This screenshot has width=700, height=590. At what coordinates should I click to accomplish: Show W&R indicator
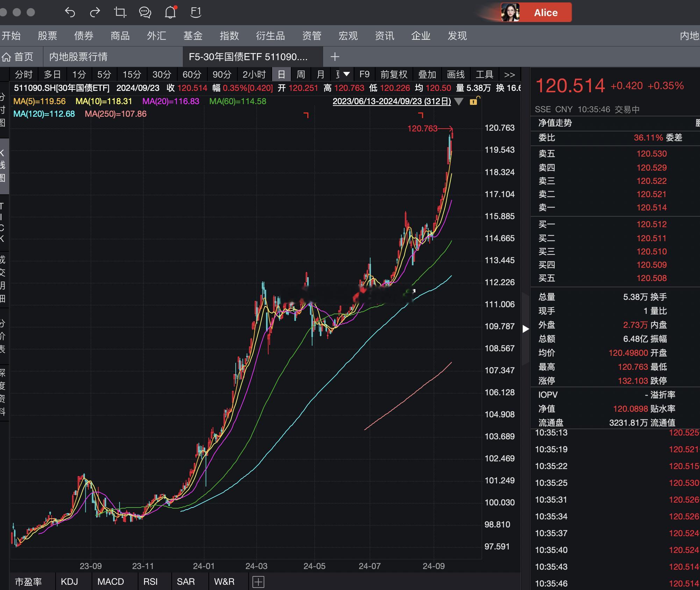tap(224, 582)
